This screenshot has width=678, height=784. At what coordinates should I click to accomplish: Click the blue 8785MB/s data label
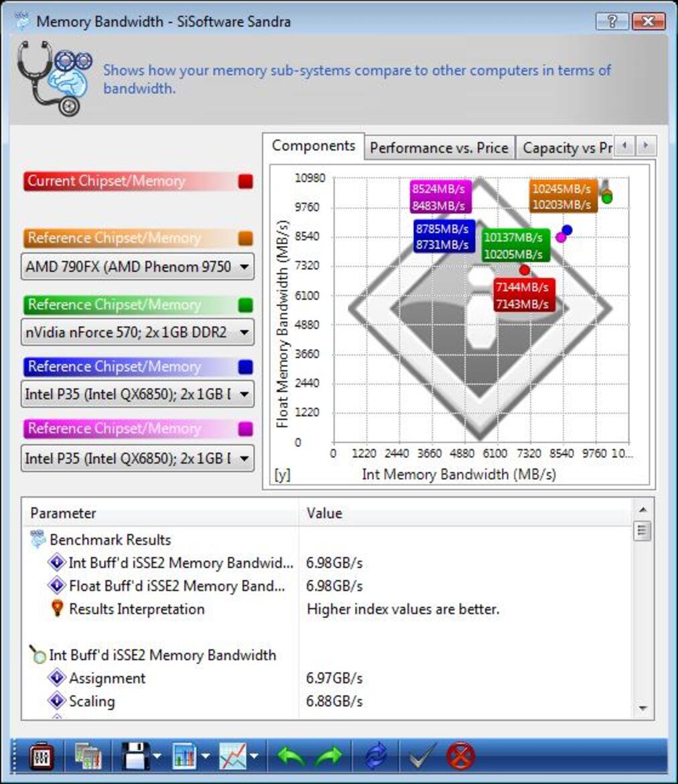pos(444,237)
